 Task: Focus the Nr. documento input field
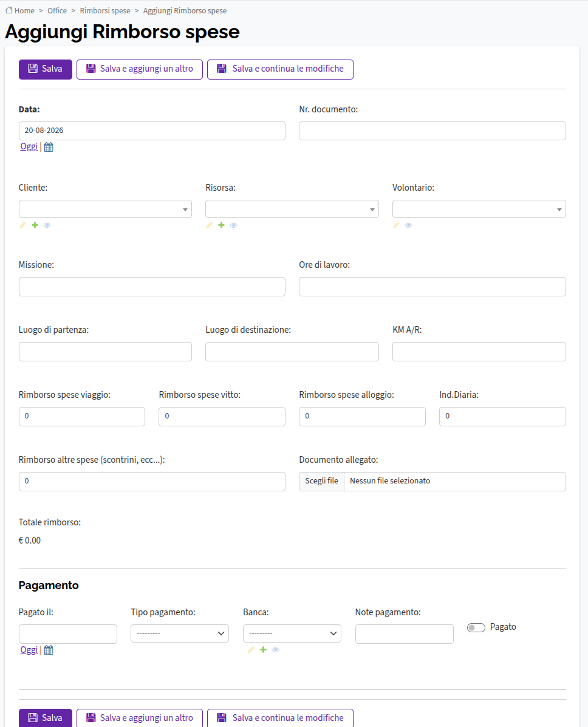point(432,131)
